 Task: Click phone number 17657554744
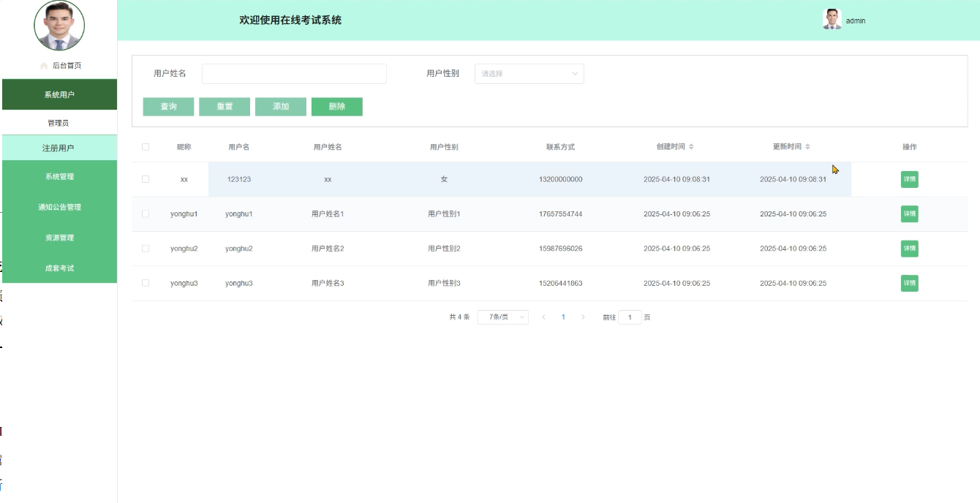560,214
